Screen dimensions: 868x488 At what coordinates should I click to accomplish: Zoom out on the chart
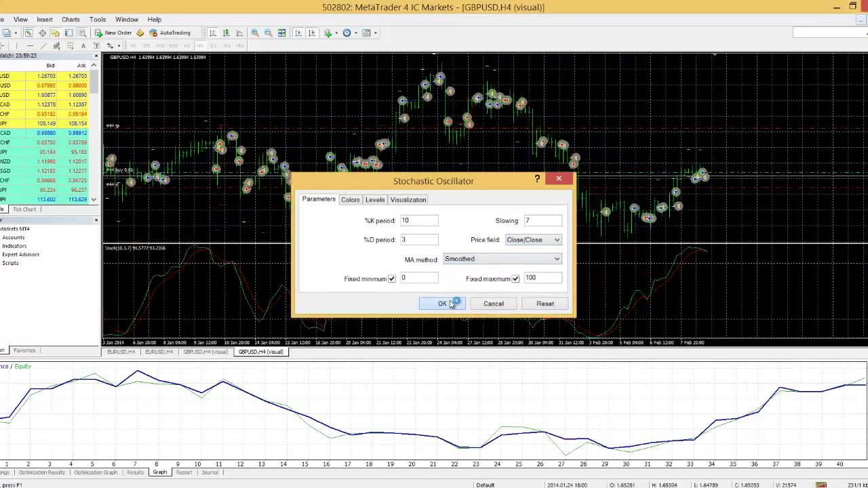[x=269, y=33]
